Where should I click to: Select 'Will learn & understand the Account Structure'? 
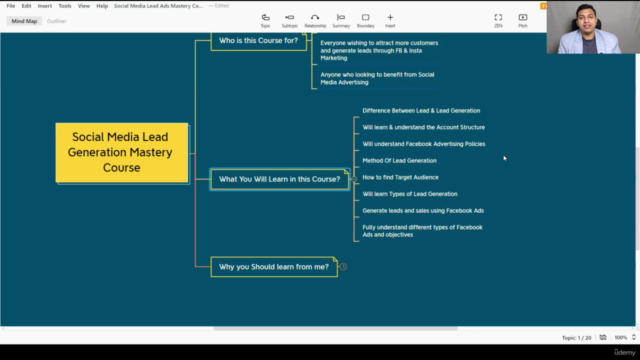pyautogui.click(x=423, y=127)
